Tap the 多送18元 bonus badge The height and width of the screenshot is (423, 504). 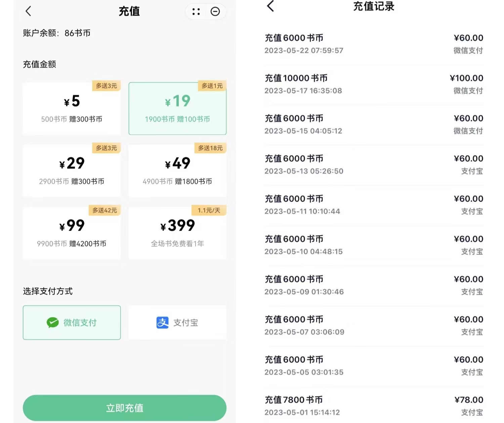[x=210, y=148]
